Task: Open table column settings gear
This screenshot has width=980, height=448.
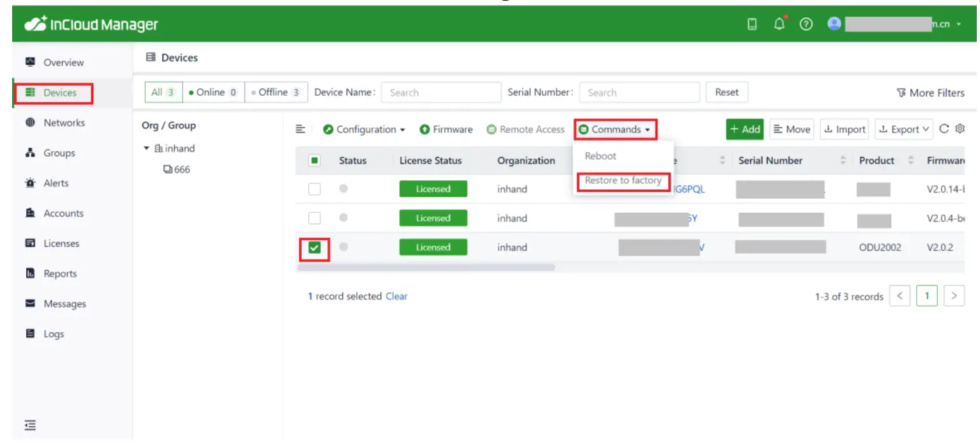Action: click(960, 129)
